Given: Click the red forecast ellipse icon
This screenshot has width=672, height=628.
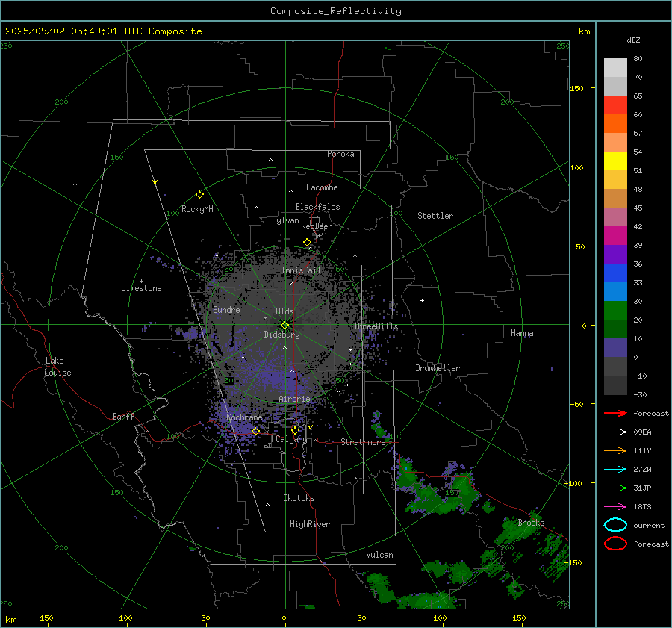Looking at the screenshot, I should tap(615, 544).
